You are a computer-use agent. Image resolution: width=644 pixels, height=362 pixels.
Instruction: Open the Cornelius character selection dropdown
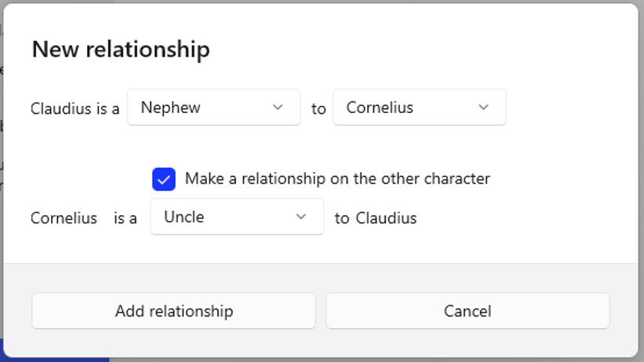(x=419, y=108)
